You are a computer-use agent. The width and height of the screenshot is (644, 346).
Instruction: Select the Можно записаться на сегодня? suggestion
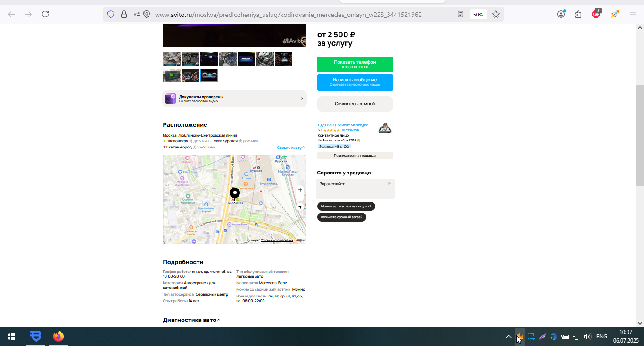click(x=346, y=206)
